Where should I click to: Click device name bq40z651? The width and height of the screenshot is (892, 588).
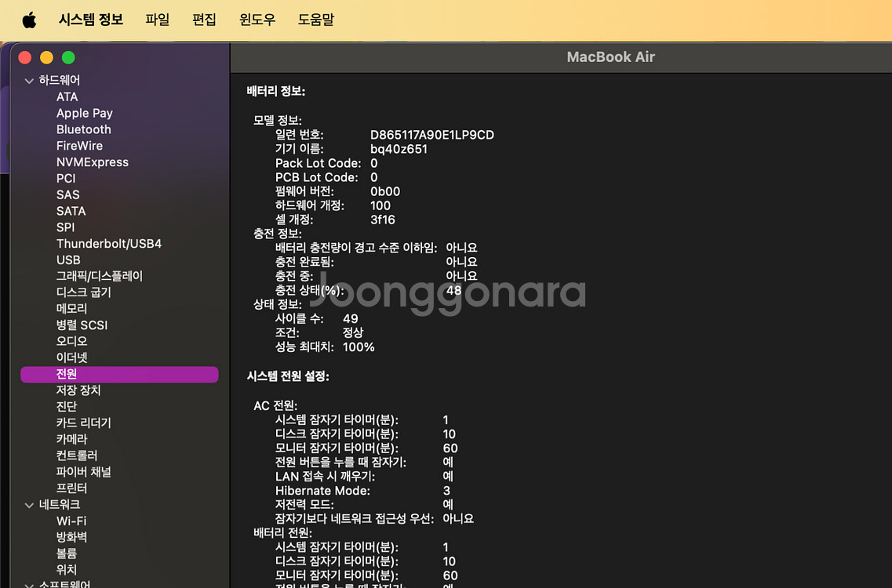point(399,149)
